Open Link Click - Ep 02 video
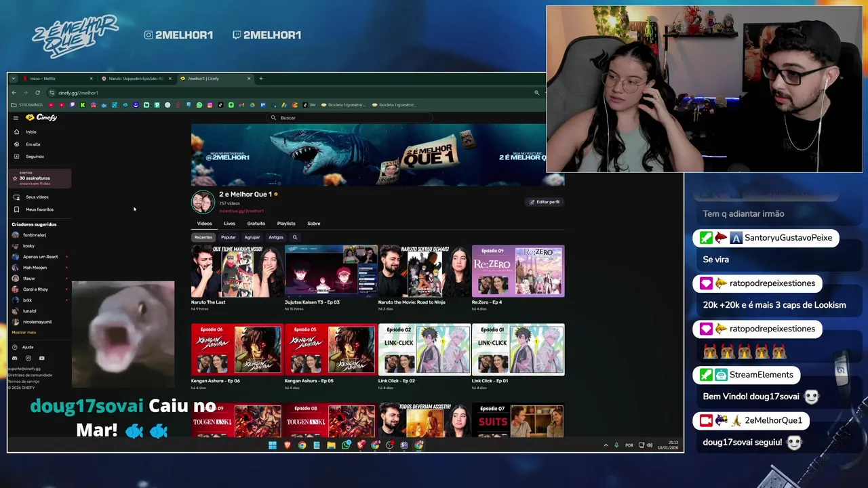This screenshot has width=868, height=488. [x=424, y=350]
